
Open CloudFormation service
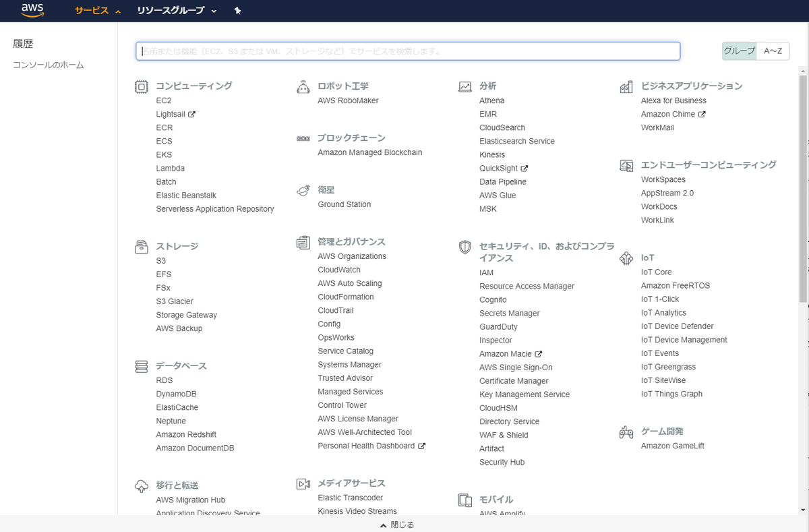[345, 297]
